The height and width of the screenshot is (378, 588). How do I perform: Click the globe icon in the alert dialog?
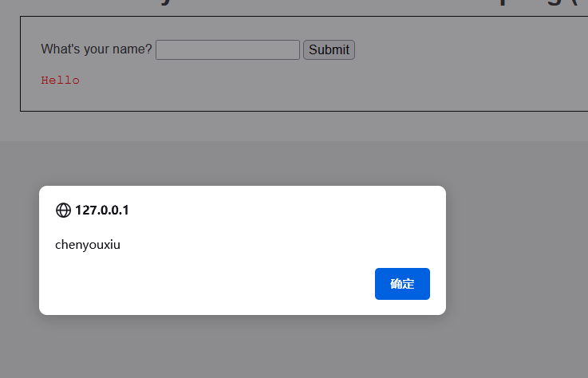pyautogui.click(x=63, y=211)
